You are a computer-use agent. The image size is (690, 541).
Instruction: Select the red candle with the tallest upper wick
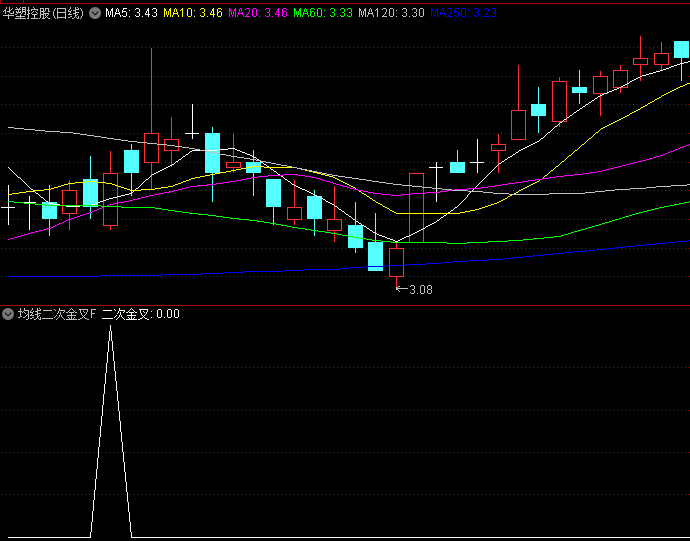pyautogui.click(x=151, y=147)
